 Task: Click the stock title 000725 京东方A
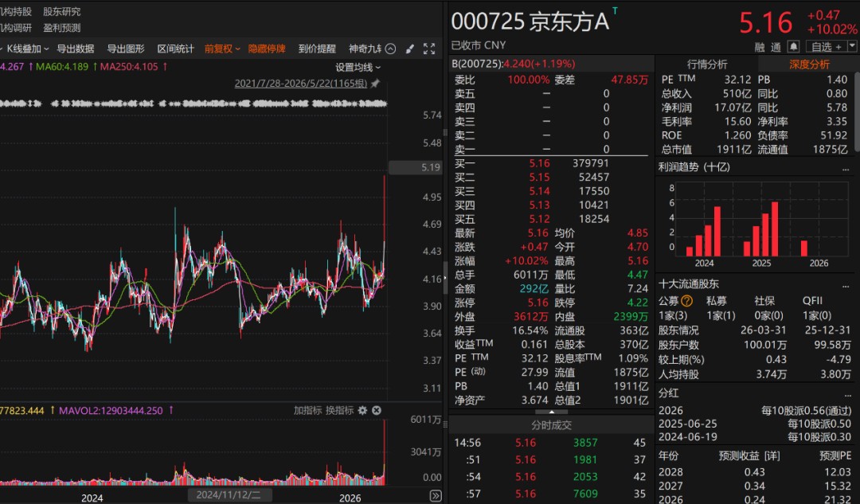(530, 22)
